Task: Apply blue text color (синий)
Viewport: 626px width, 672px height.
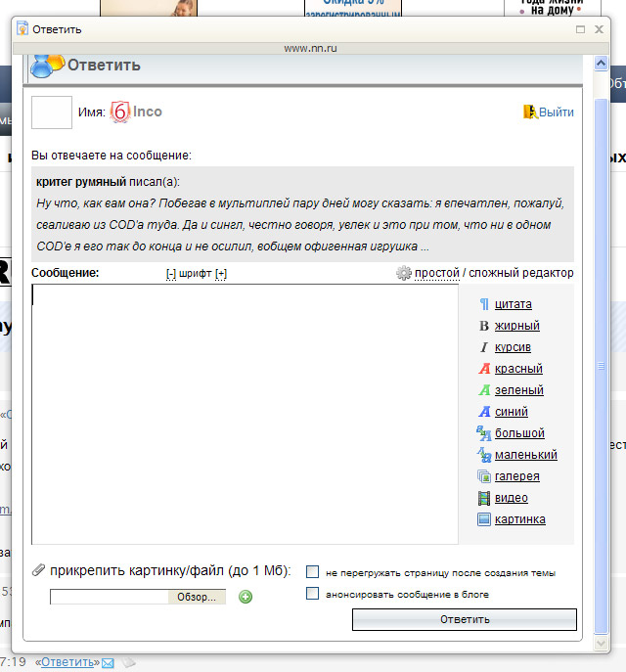Action: coord(483,412)
